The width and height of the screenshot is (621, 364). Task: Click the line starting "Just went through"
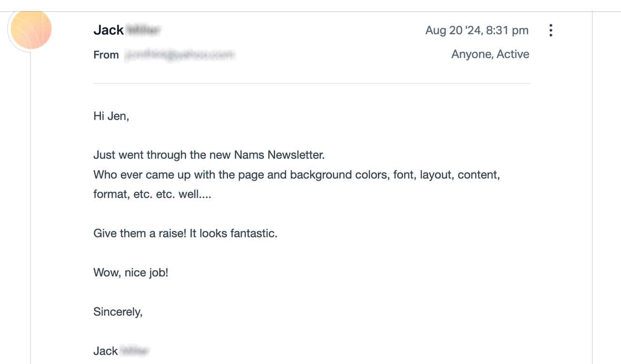209,155
